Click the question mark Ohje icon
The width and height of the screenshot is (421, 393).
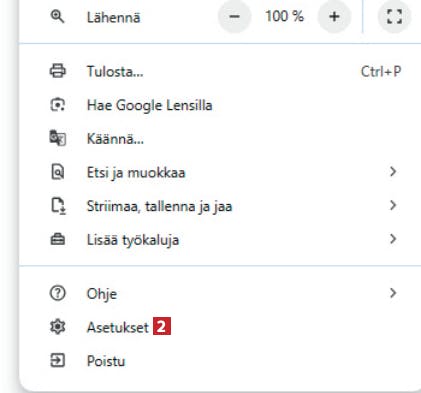point(58,293)
